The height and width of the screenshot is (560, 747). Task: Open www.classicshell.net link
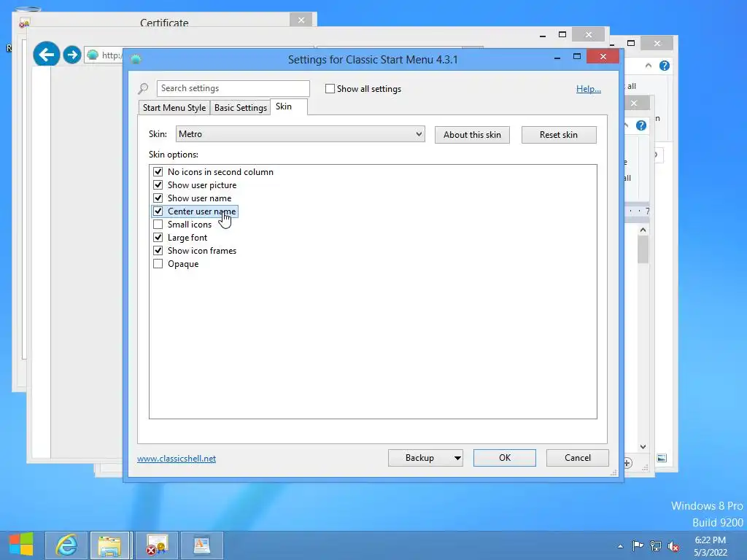pyautogui.click(x=177, y=458)
